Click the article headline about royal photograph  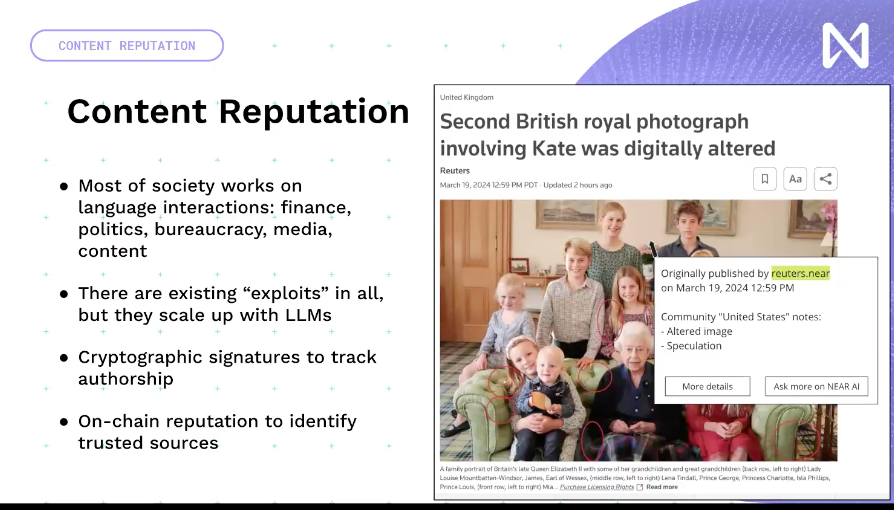click(x=607, y=135)
